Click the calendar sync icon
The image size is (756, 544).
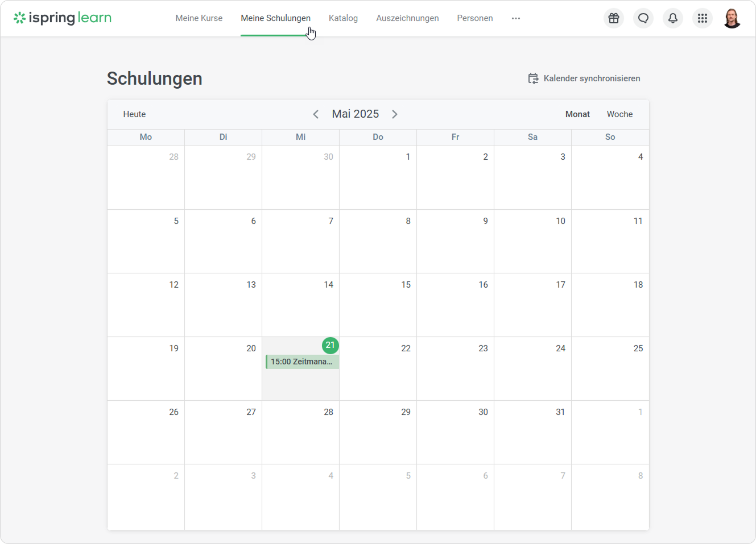pos(533,78)
